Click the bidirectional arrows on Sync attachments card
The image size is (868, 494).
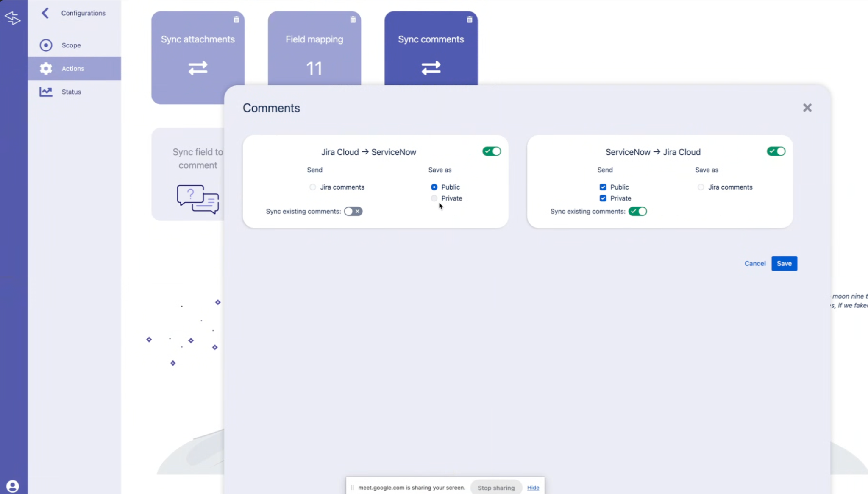(198, 68)
